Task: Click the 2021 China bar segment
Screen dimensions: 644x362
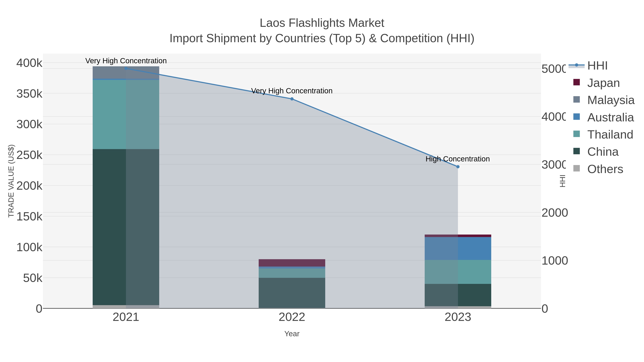Action: 126,227
